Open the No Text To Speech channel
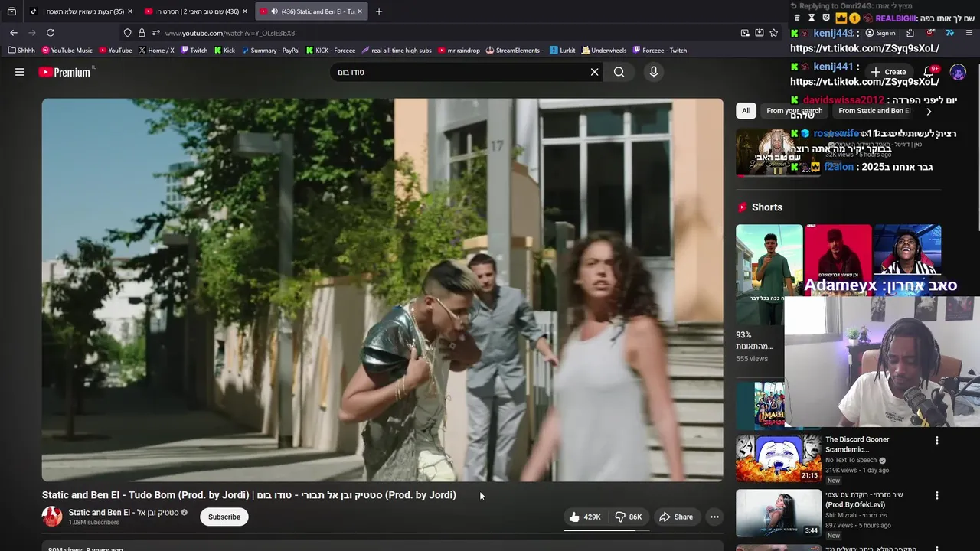 851,460
